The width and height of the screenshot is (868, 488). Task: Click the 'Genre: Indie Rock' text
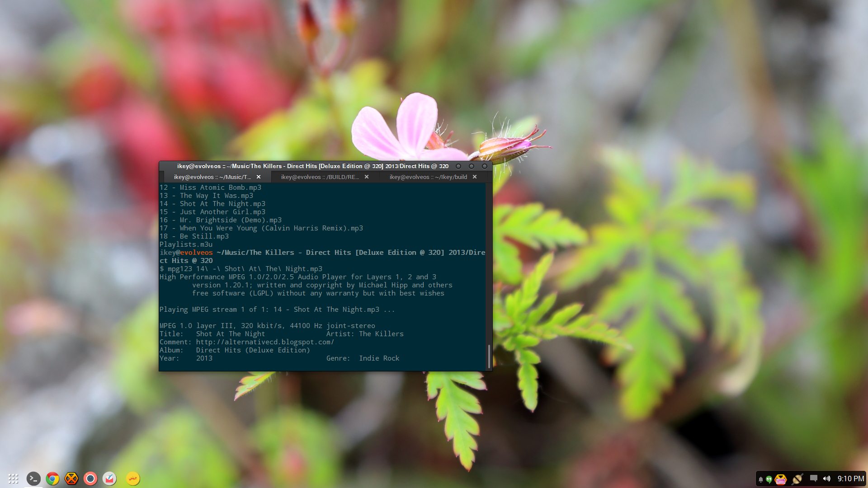click(x=363, y=358)
